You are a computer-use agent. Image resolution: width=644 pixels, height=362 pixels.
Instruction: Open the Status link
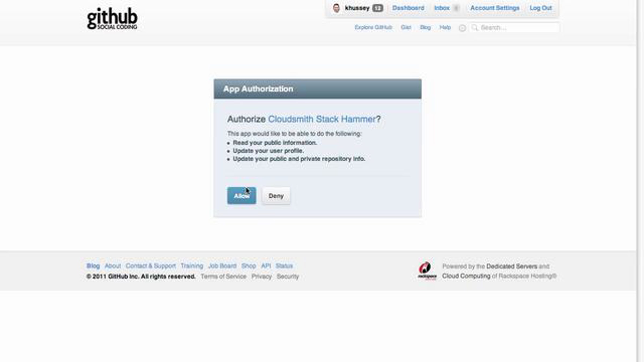[x=284, y=266]
